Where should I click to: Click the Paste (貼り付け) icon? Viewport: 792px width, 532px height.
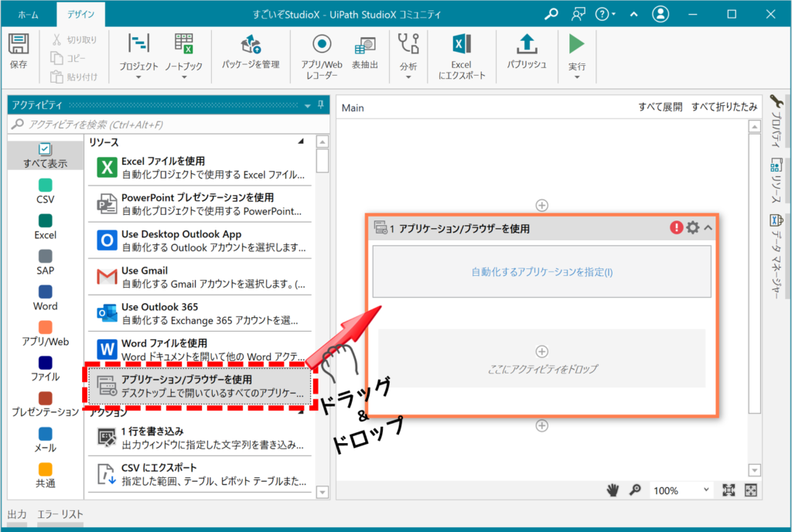[x=56, y=77]
